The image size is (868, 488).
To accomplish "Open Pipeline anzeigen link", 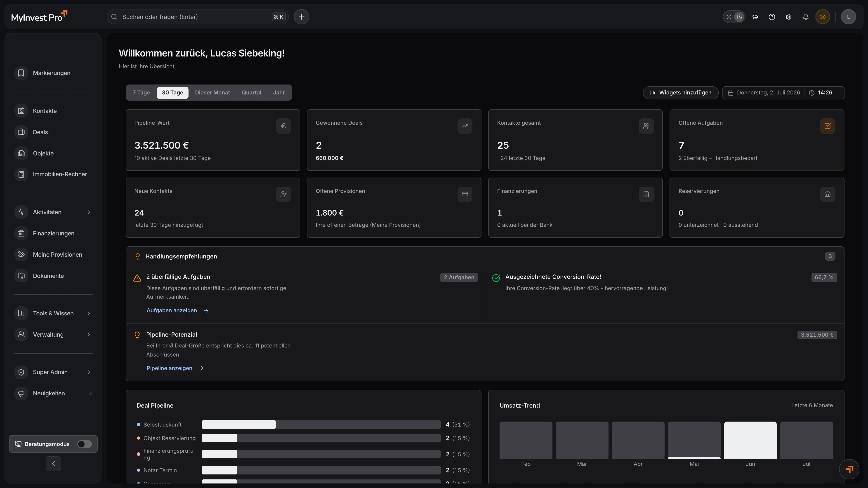I will coord(175,368).
